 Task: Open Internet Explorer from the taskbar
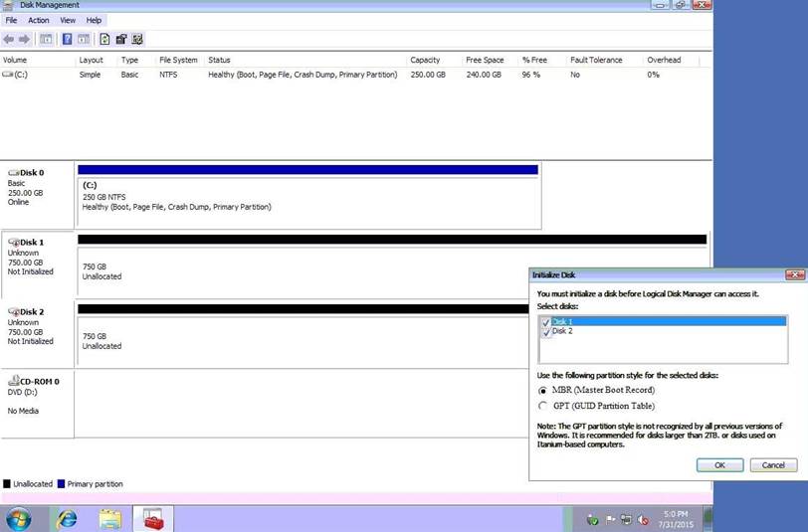coord(67,518)
